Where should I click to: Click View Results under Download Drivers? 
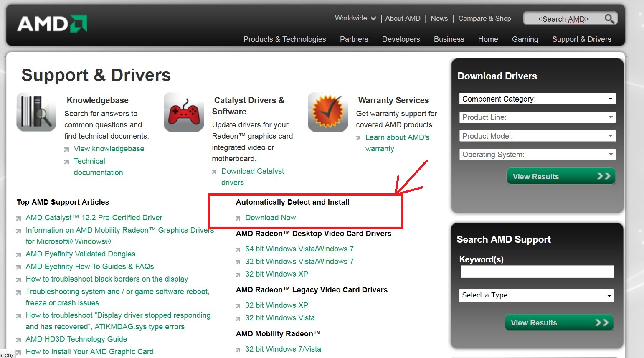tap(561, 176)
